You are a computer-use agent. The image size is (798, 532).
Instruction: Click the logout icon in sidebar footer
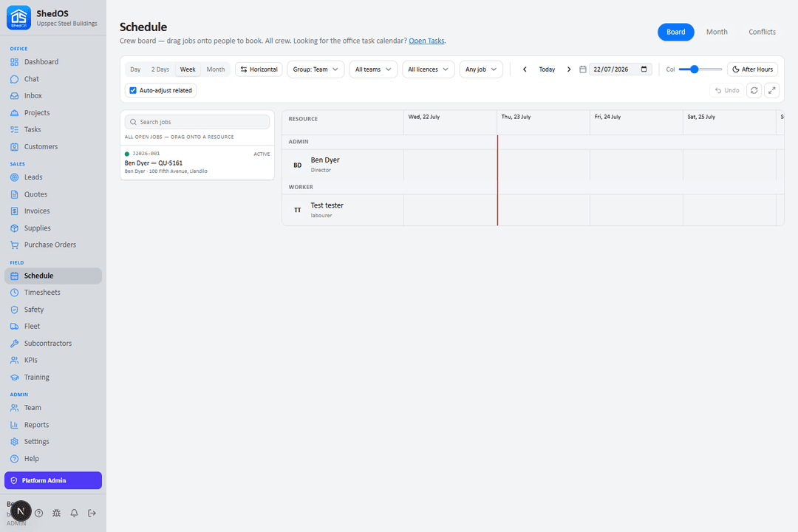click(92, 514)
